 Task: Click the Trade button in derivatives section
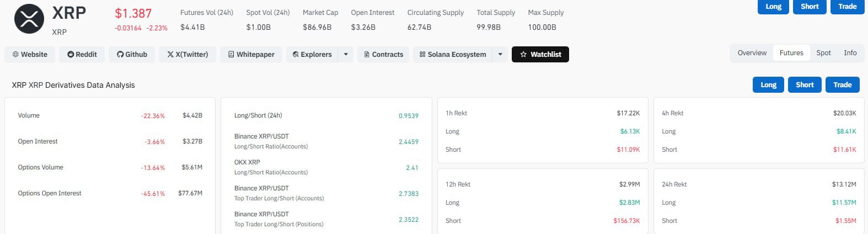pos(842,84)
